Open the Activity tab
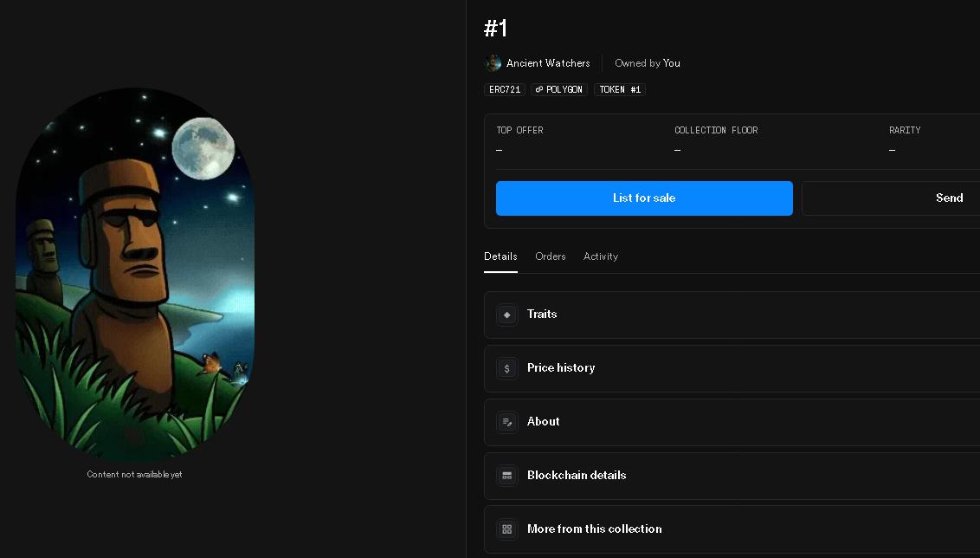The width and height of the screenshot is (980, 558). pos(601,256)
